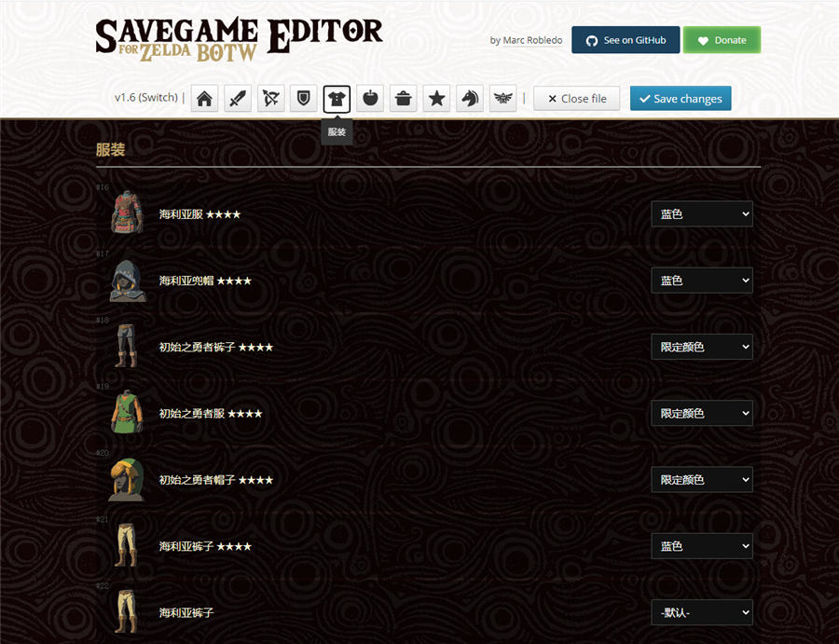Click the v1.6 (Switch) version label
The height and width of the screenshot is (644, 839).
point(146,97)
